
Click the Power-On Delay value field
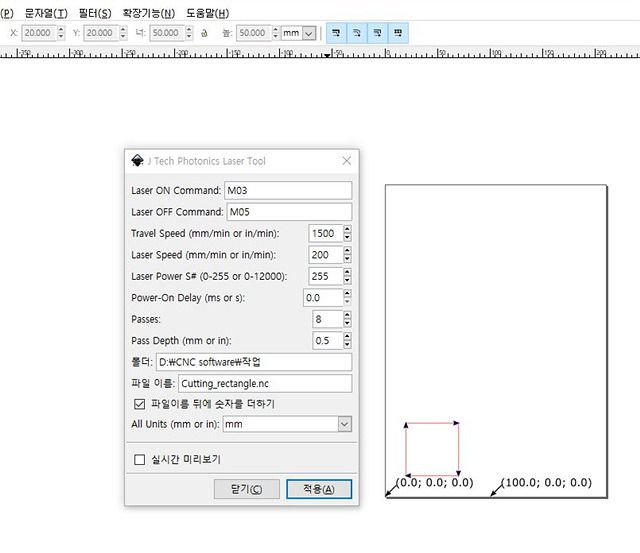pyautogui.click(x=322, y=298)
